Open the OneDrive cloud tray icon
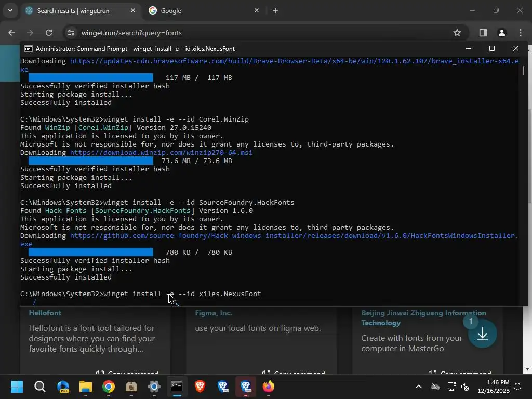Viewport: 532px width, 399px height. pyautogui.click(x=435, y=387)
